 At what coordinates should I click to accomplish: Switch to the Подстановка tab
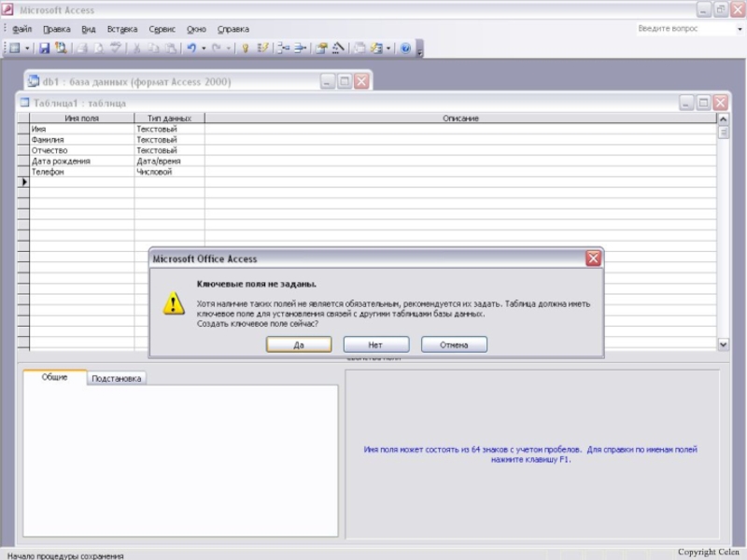point(117,379)
